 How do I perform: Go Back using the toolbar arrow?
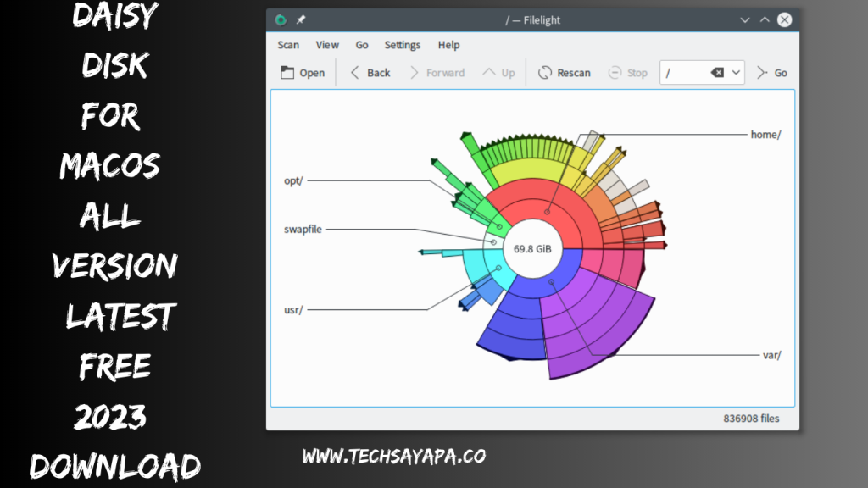(x=370, y=73)
